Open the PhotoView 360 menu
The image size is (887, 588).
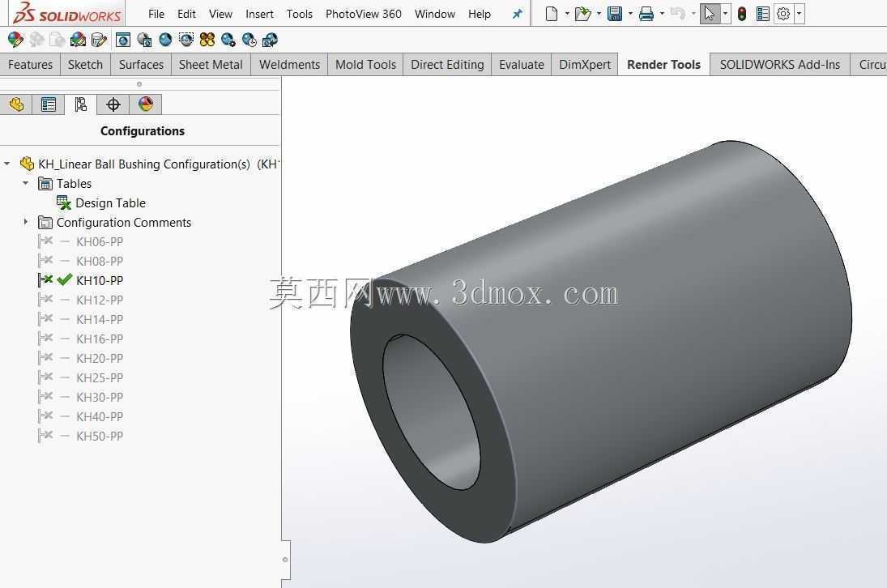pos(363,14)
